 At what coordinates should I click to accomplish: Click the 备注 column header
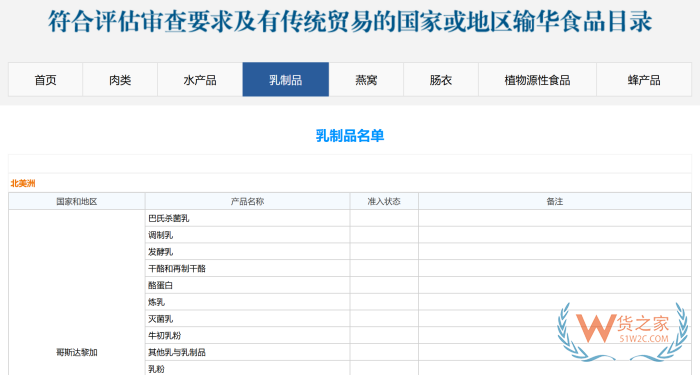(x=555, y=201)
